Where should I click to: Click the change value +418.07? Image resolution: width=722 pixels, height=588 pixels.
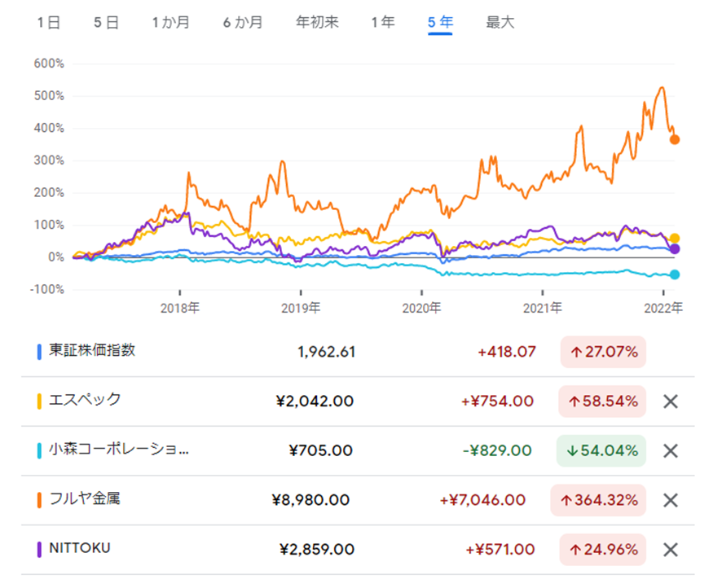coord(507,352)
